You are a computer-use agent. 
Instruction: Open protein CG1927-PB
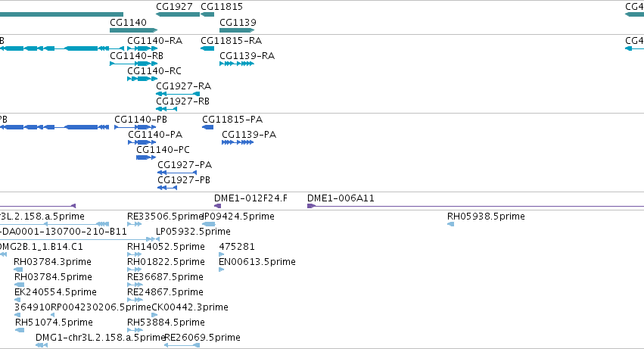click(x=184, y=180)
